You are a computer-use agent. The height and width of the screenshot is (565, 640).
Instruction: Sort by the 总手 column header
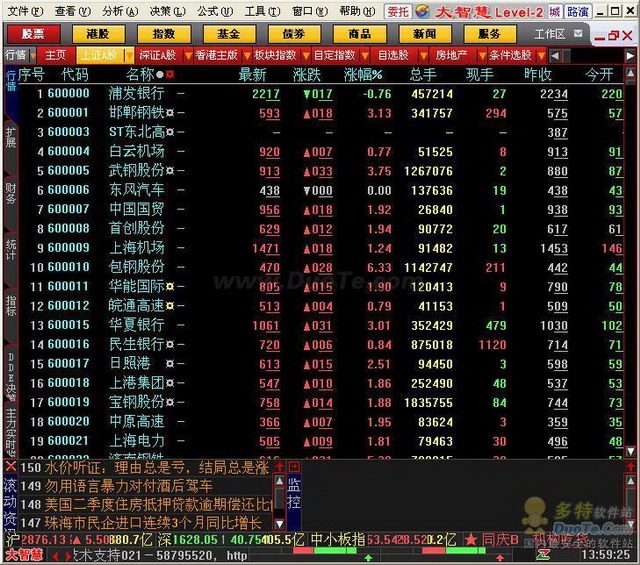pos(423,75)
